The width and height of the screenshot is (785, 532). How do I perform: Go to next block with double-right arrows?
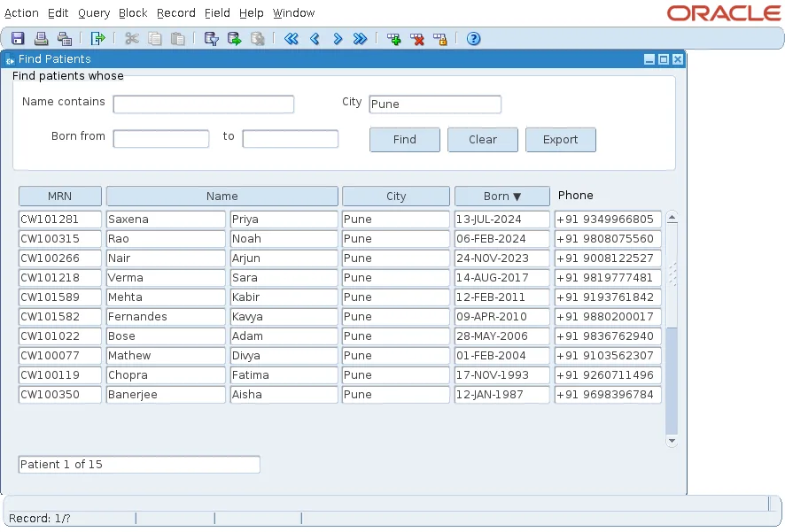click(x=360, y=38)
